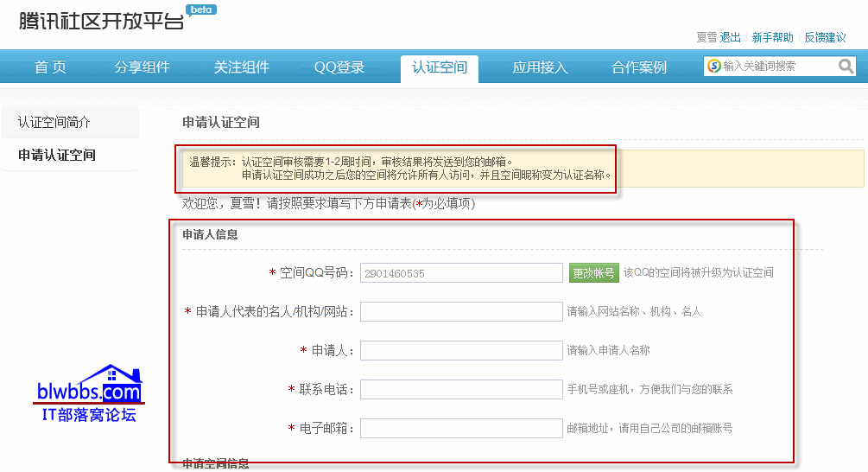Click the hint 请输入申请人名称
The width and height of the screenshot is (868, 472).
(608, 350)
